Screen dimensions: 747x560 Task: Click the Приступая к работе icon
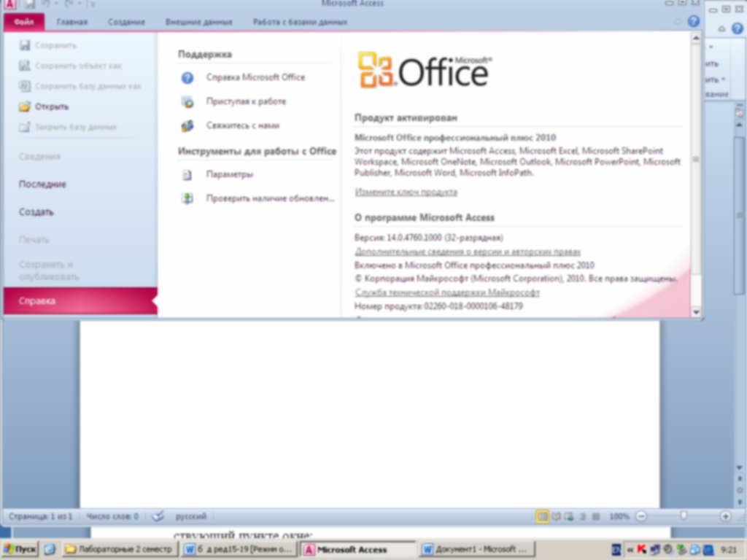[x=187, y=101]
